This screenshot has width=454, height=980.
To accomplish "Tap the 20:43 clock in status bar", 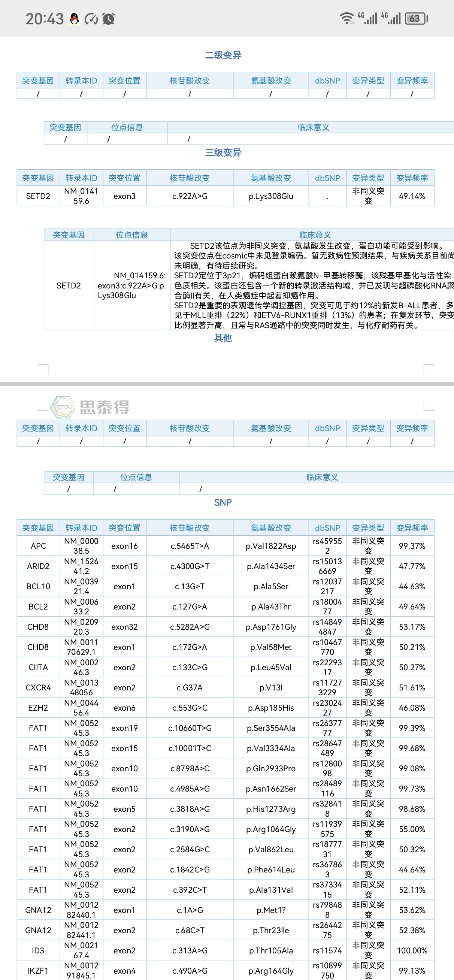I will [45, 19].
